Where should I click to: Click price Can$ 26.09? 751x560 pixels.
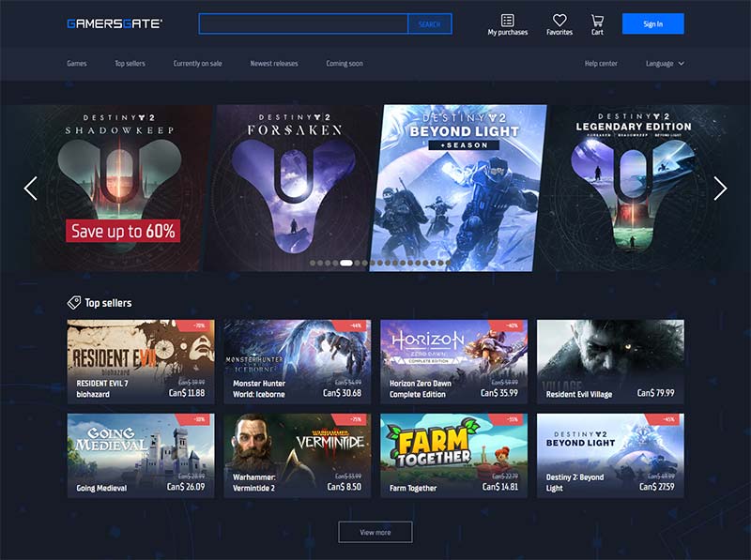click(186, 487)
